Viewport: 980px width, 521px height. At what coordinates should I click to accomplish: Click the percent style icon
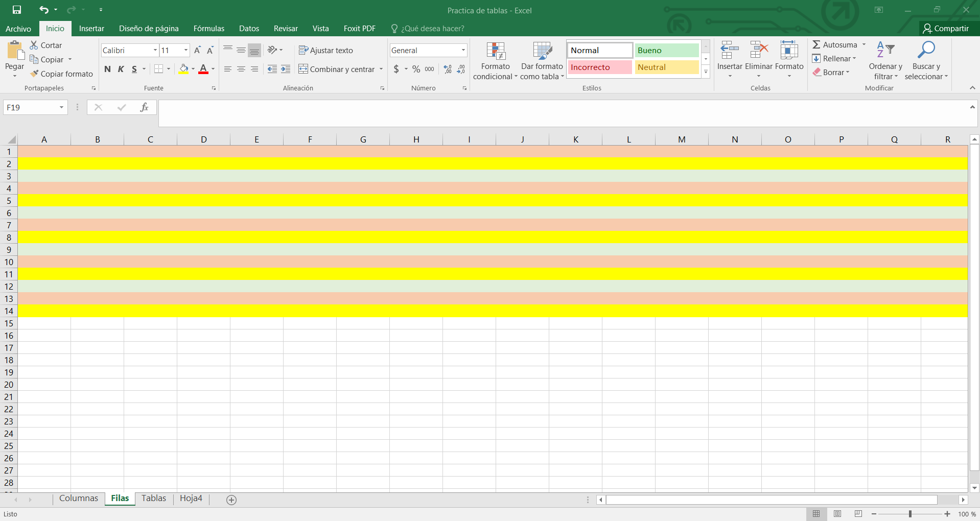[x=416, y=69]
